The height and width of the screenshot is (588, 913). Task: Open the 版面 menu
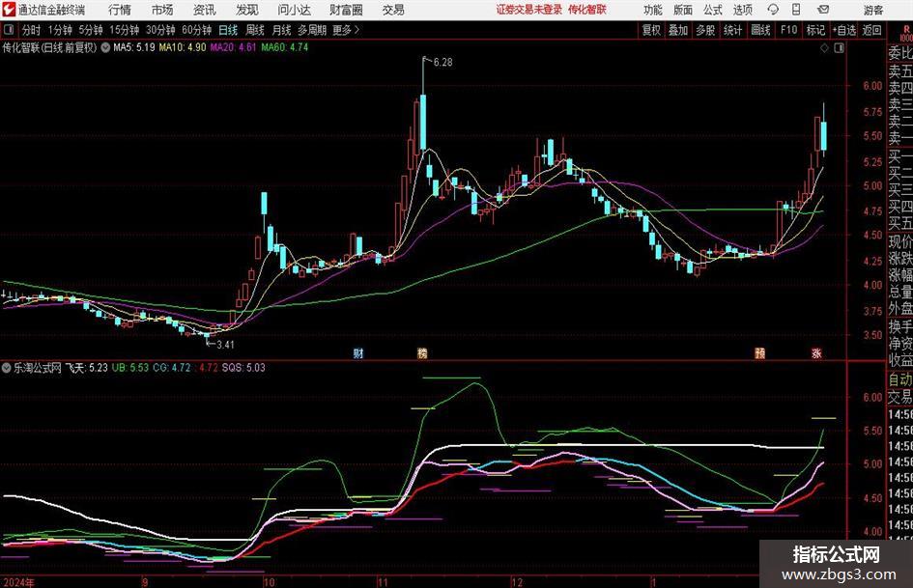[682, 10]
